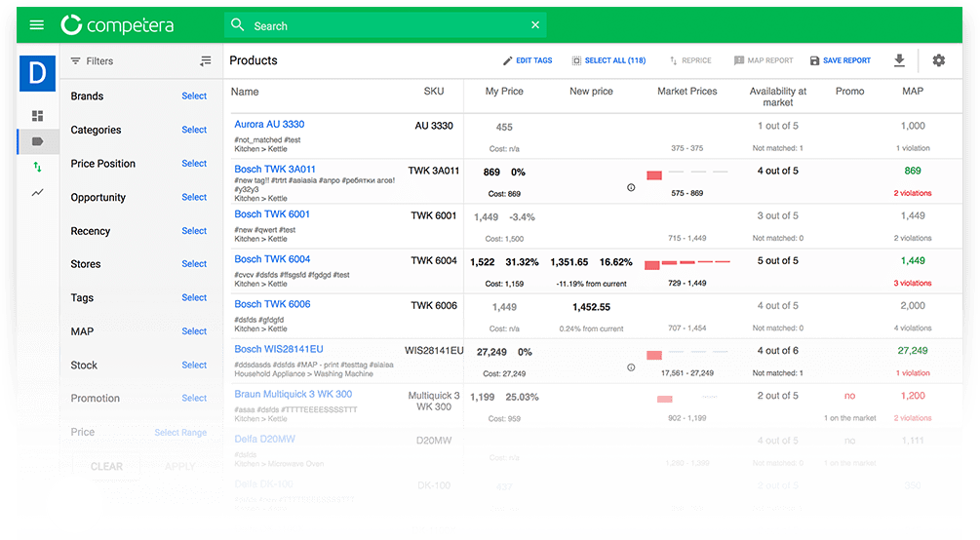Open the dashboard grid icon in sidebar

coord(37,116)
